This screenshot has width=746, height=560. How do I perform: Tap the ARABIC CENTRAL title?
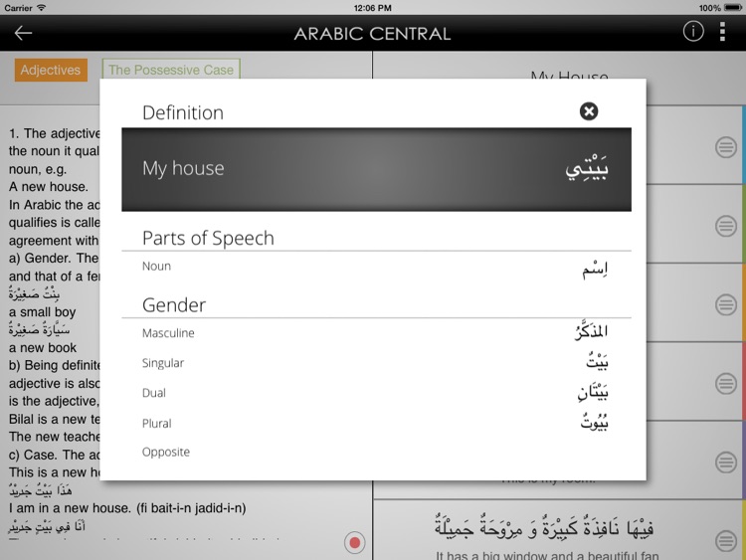pyautogui.click(x=372, y=34)
